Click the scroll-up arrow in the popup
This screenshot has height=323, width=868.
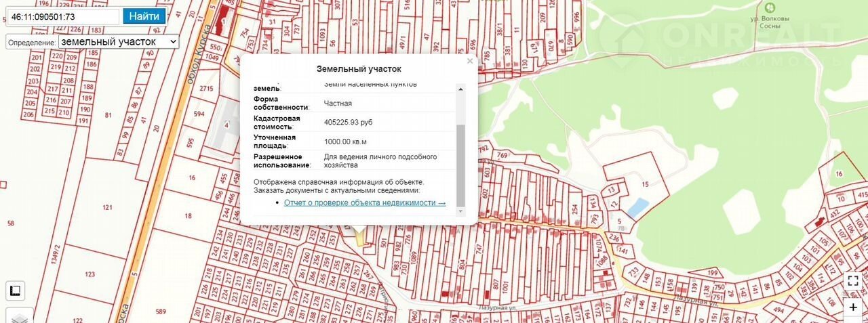coord(461,88)
